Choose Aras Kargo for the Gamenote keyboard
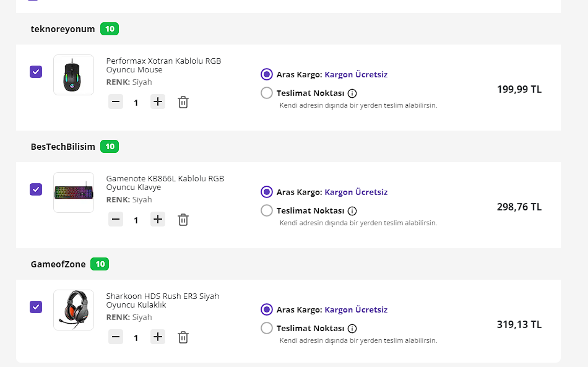This screenshot has width=588, height=367. pos(267,192)
